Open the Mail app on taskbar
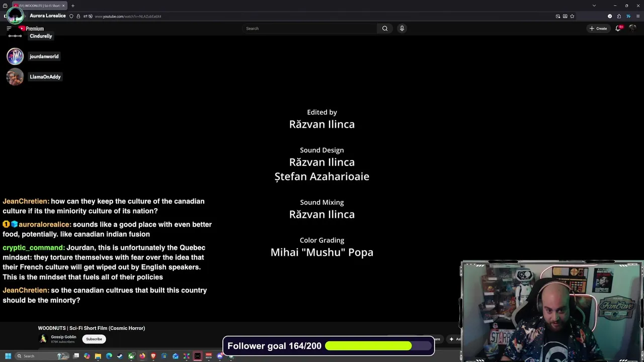 pyautogui.click(x=175, y=356)
